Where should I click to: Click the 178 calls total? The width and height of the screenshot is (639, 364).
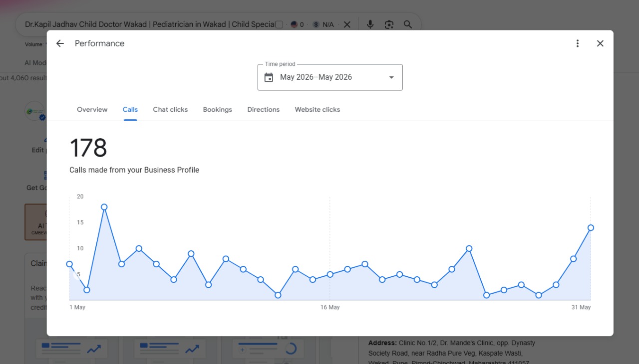(x=88, y=148)
